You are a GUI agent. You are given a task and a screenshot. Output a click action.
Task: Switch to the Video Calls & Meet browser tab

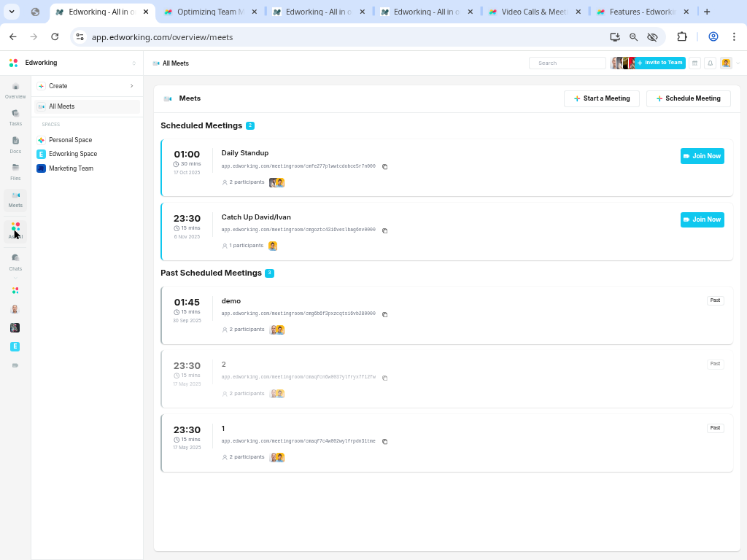click(533, 12)
